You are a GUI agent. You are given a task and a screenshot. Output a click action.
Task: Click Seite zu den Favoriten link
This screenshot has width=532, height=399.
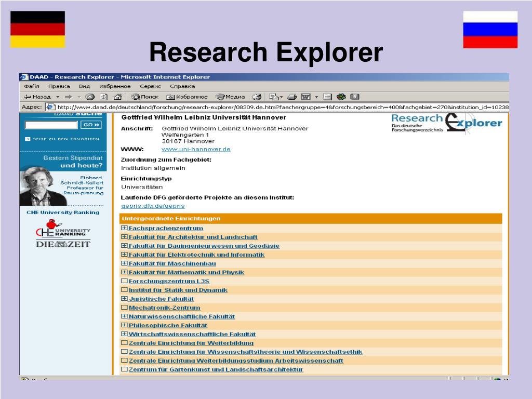[62, 139]
